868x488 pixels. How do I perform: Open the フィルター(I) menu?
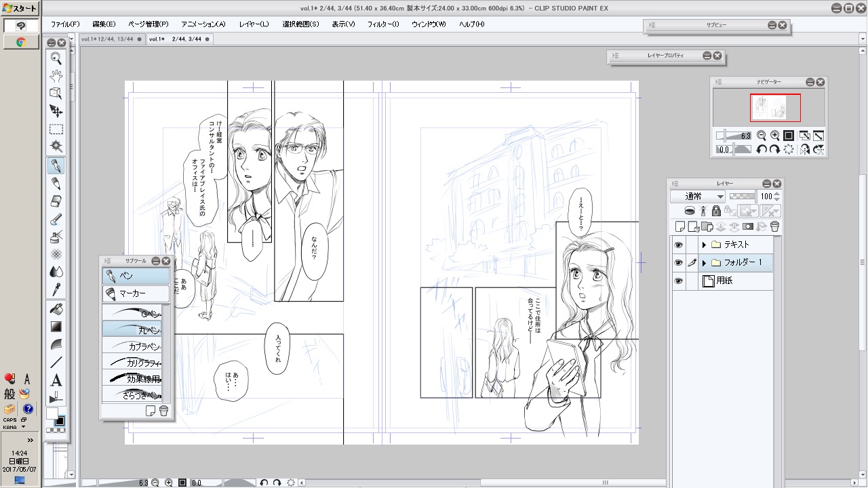point(383,24)
